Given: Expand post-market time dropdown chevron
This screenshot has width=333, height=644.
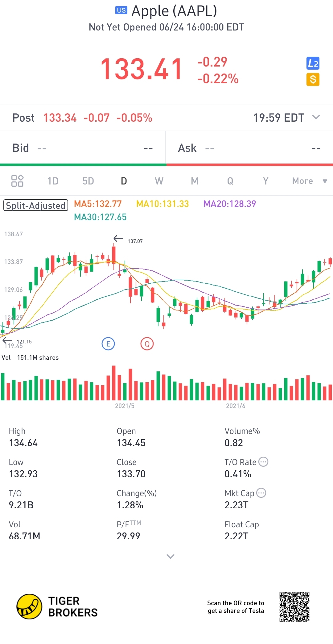Looking at the screenshot, I should click(x=316, y=117).
